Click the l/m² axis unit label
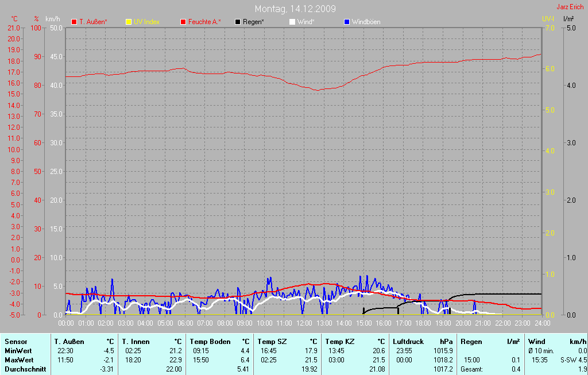This screenshot has height=375, width=588. coord(568,19)
